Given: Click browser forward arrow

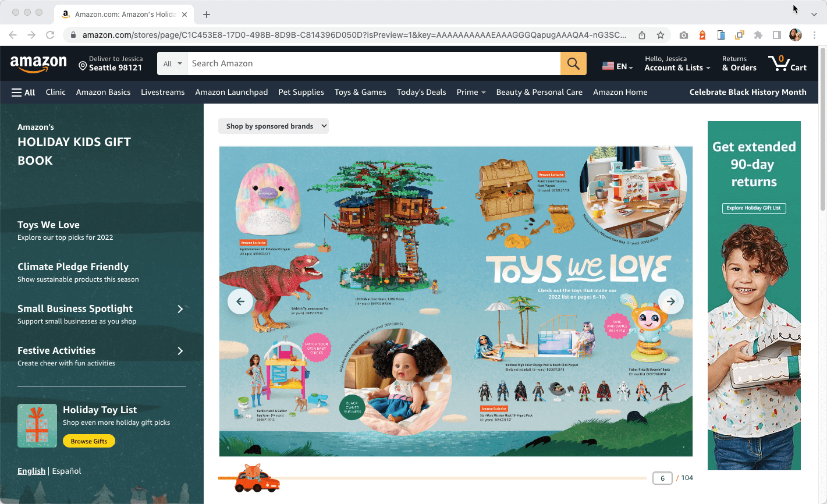Looking at the screenshot, I should click(31, 35).
